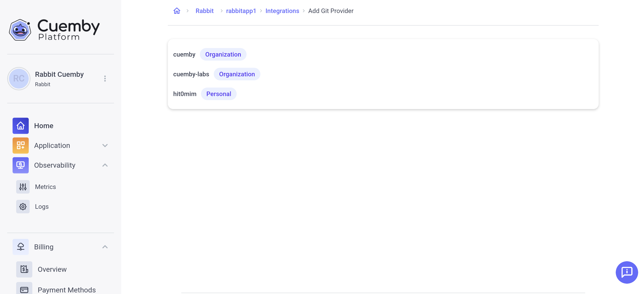Open rabbitapp1 from the breadcrumb
Image resolution: width=644 pixels, height=294 pixels.
point(241,11)
